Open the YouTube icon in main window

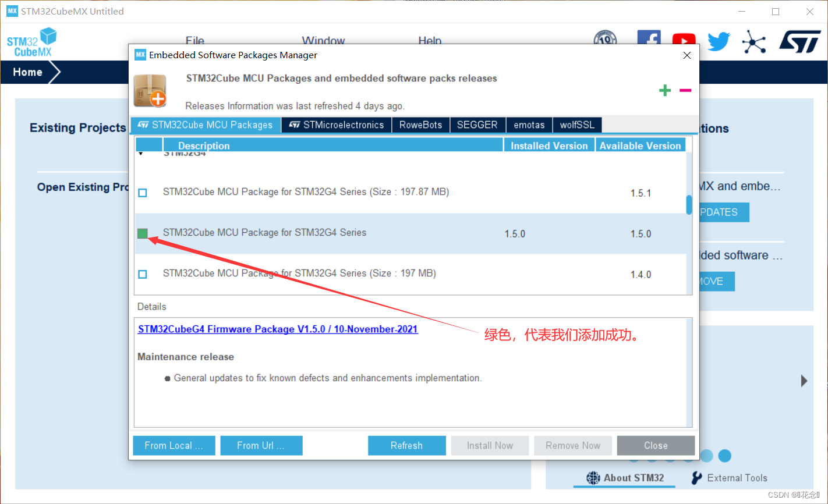(x=684, y=40)
